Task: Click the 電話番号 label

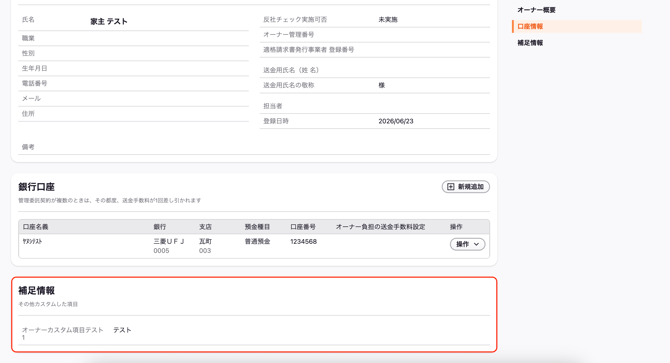Action: (x=35, y=84)
